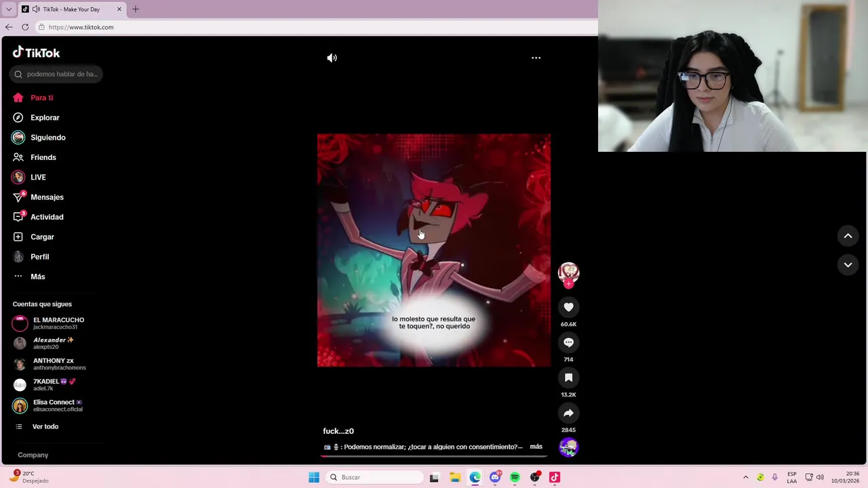Open Task View in the taskbar
The height and width of the screenshot is (488, 868).
pos(434,477)
